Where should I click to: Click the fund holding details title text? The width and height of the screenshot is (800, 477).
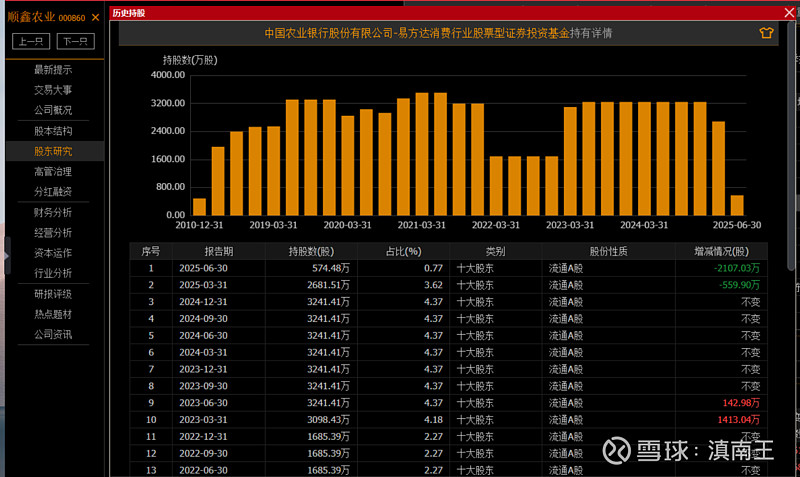(438, 34)
